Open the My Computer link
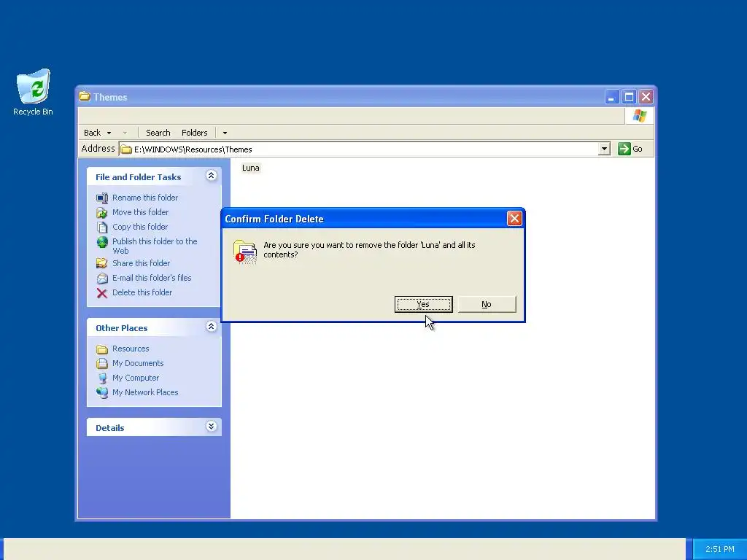The image size is (747, 560). [x=135, y=378]
